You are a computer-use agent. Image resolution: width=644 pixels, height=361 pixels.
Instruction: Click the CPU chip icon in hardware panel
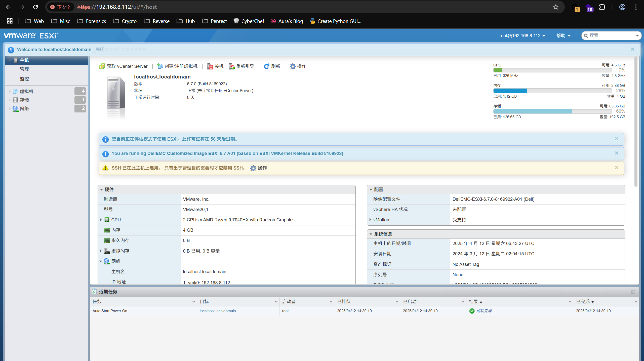tap(107, 220)
